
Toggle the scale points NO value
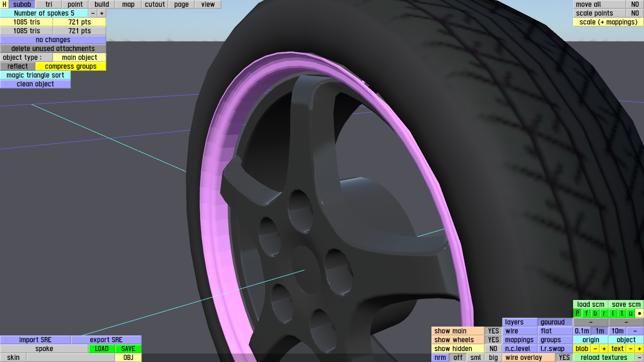coord(635,13)
